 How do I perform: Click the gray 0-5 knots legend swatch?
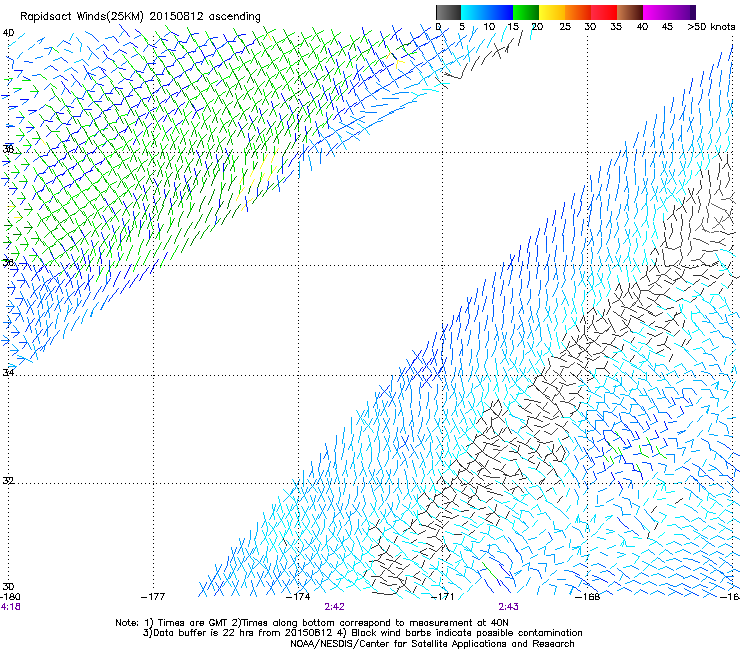pyautogui.click(x=448, y=12)
